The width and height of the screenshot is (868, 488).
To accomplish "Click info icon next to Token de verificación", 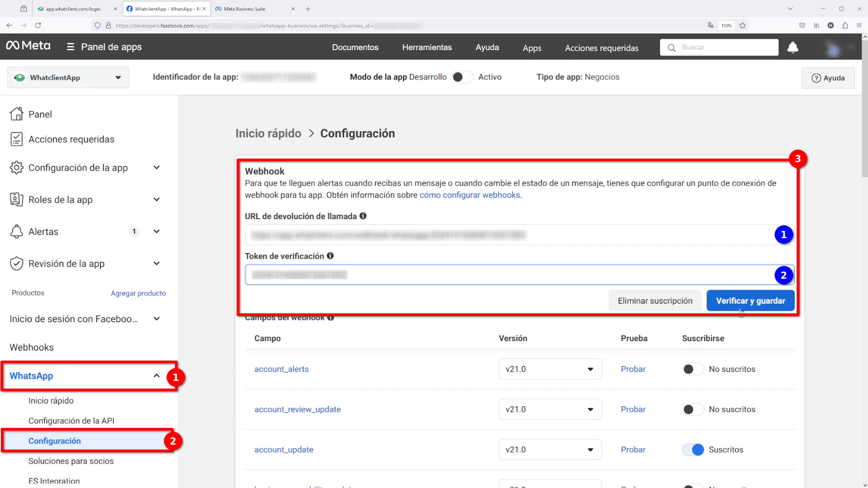I will 330,256.
